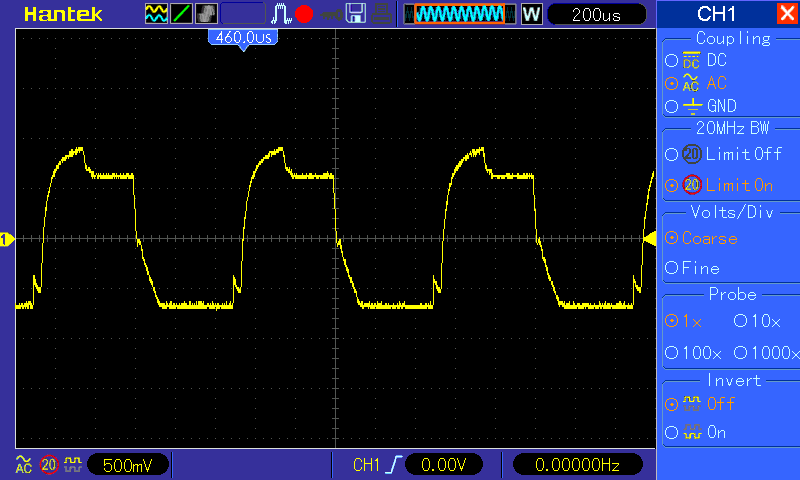
Task: Click the printer icon
Action: 381,14
